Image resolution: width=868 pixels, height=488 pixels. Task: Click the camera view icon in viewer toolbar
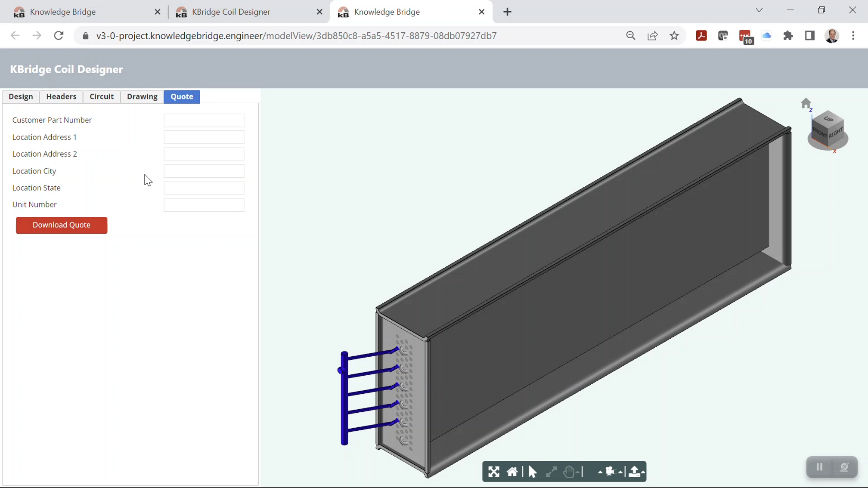[611, 472]
